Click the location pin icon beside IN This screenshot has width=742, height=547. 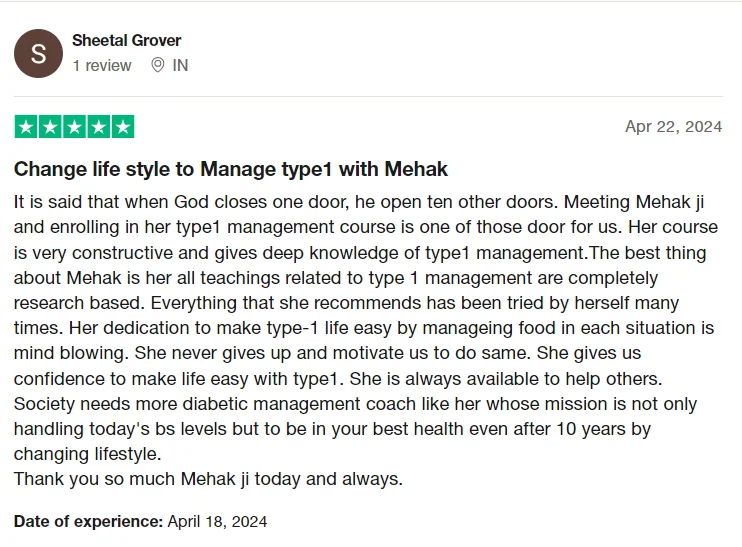click(x=157, y=65)
